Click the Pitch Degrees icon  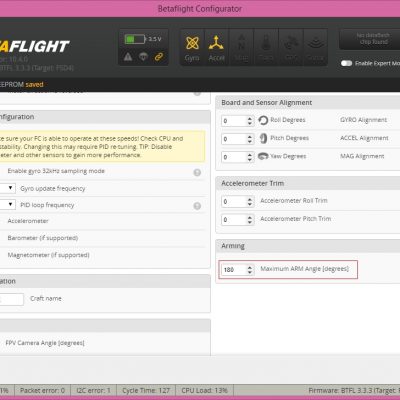pos(263,138)
